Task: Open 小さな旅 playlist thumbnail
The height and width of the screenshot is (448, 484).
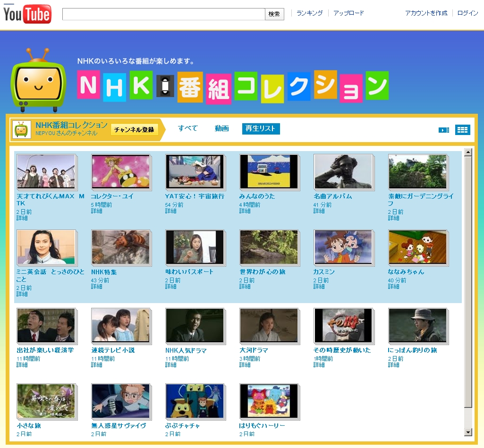Action: click(x=46, y=401)
